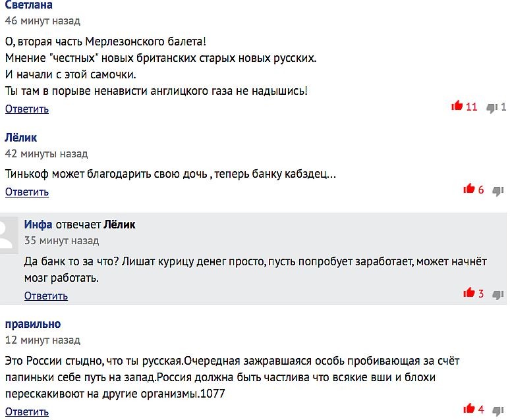The height and width of the screenshot is (420, 510).
Task: Open Лёлик's profile from the comment header
Action: coord(21,138)
